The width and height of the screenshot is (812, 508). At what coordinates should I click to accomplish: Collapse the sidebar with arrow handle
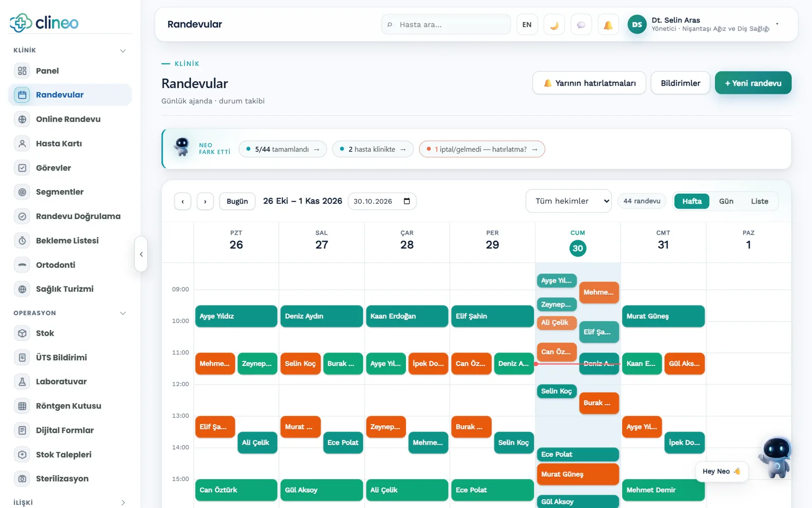(141, 254)
